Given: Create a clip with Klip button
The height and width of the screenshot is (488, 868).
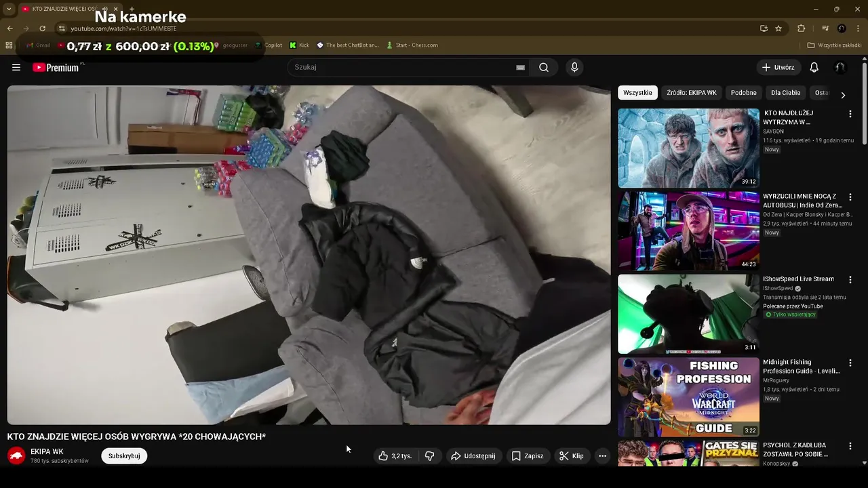Looking at the screenshot, I should (x=571, y=456).
